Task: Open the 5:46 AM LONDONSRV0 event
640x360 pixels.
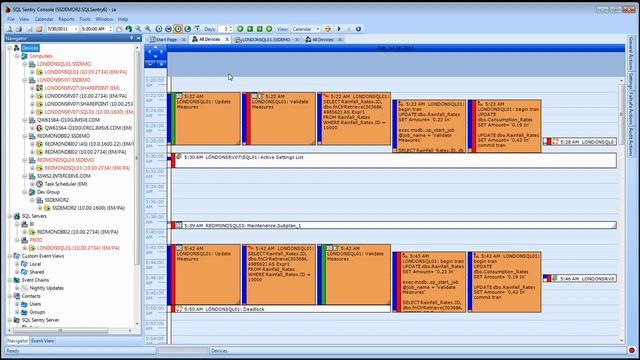Action: tap(580, 278)
